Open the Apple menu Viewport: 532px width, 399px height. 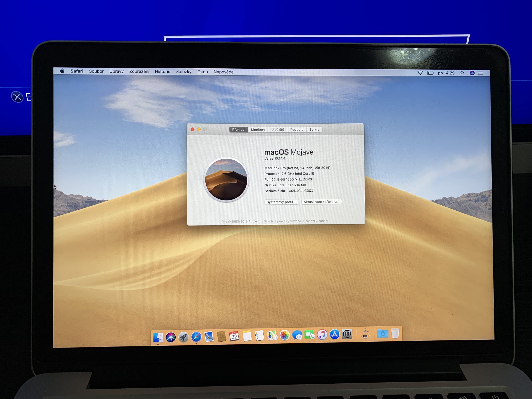pos(62,71)
